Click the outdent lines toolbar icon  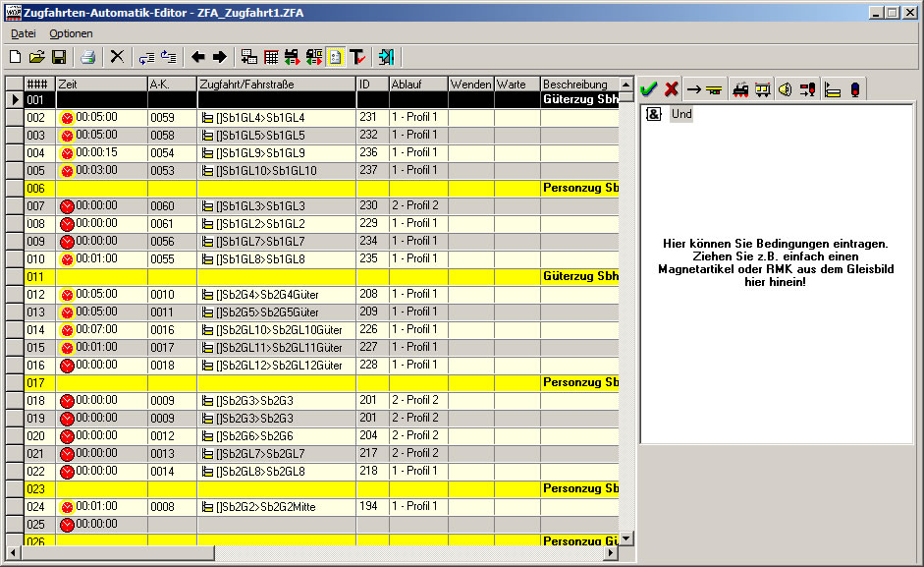169,57
